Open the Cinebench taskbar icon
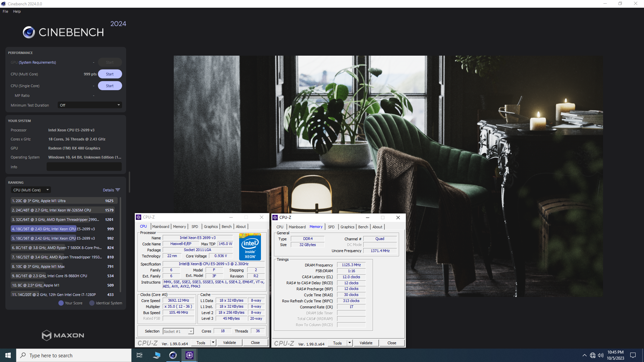 [x=173, y=355]
